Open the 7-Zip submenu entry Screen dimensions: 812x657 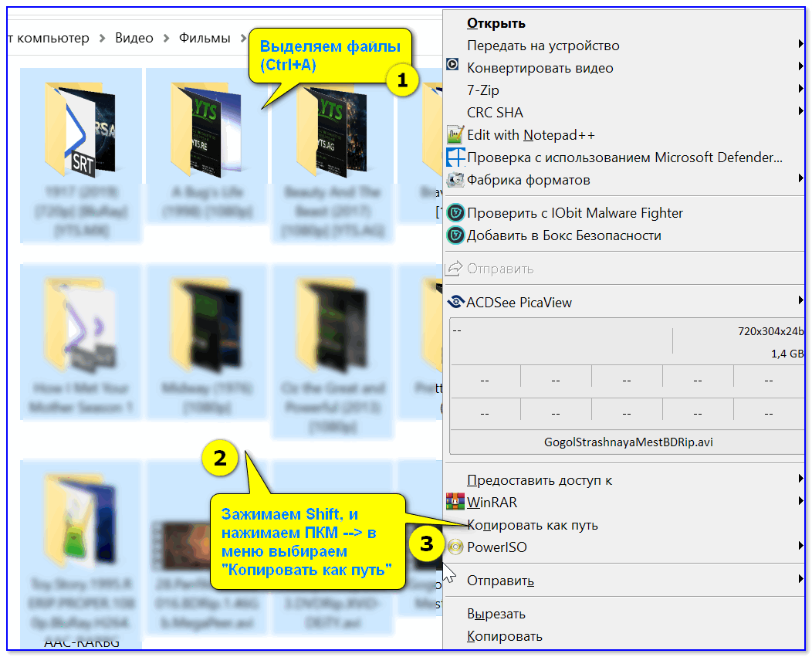pyautogui.click(x=482, y=90)
